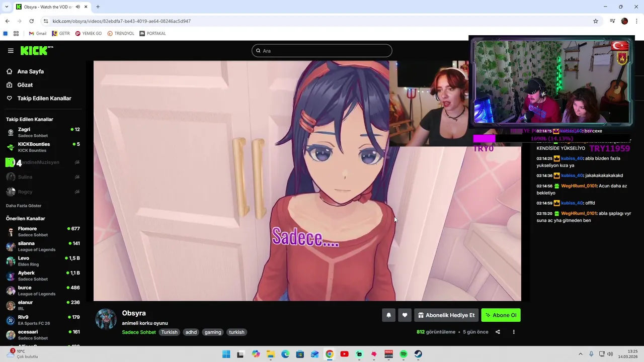Click the Sadece Sohbet category link
Viewport: 644px width, 362px height.
pyautogui.click(x=139, y=332)
